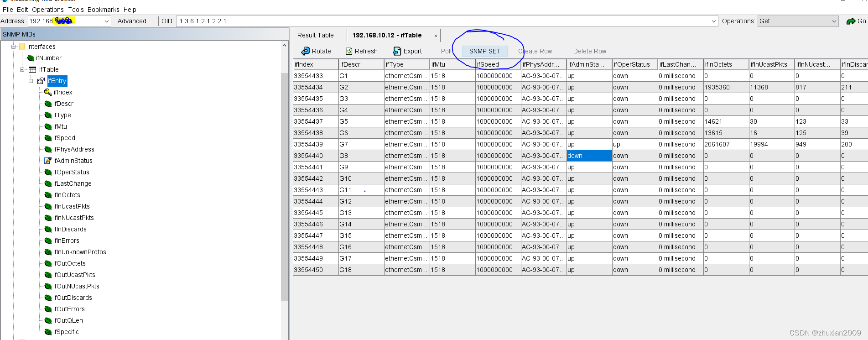Select the ifInNUcastPkts leaf icon
The width and height of the screenshot is (868, 340).
tap(48, 218)
